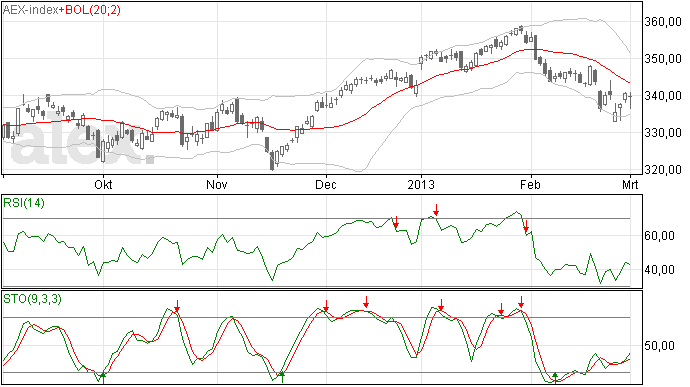Screen dimensions: 690x387
Task: Click the AEX-index chart title label
Action: coord(30,10)
